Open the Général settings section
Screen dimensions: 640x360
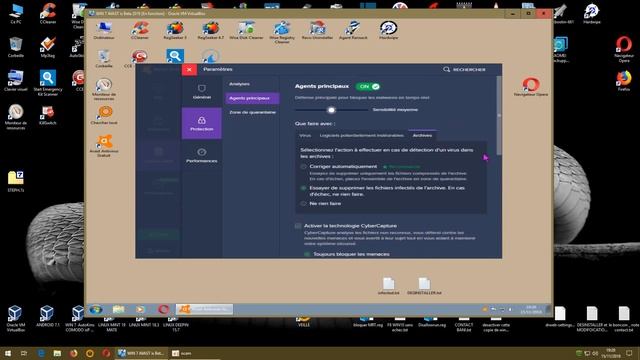tap(202, 92)
